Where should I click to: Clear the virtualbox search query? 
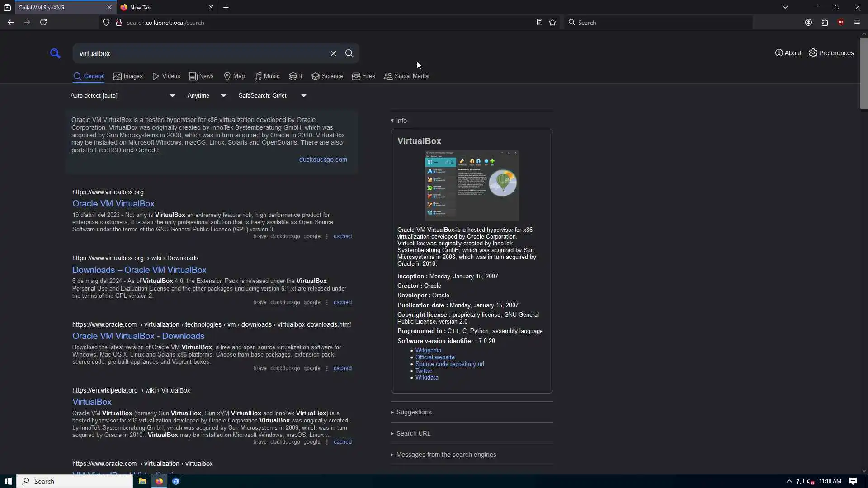[x=333, y=53]
